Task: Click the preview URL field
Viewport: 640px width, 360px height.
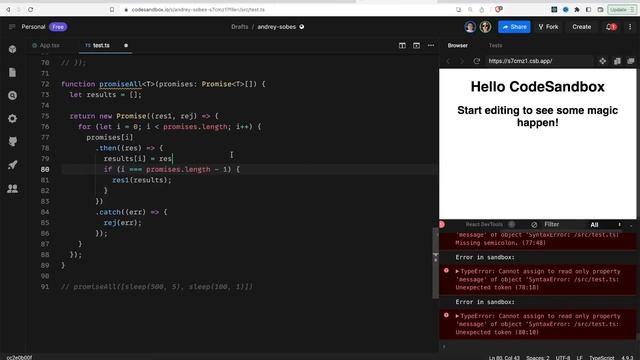Action: (539, 61)
